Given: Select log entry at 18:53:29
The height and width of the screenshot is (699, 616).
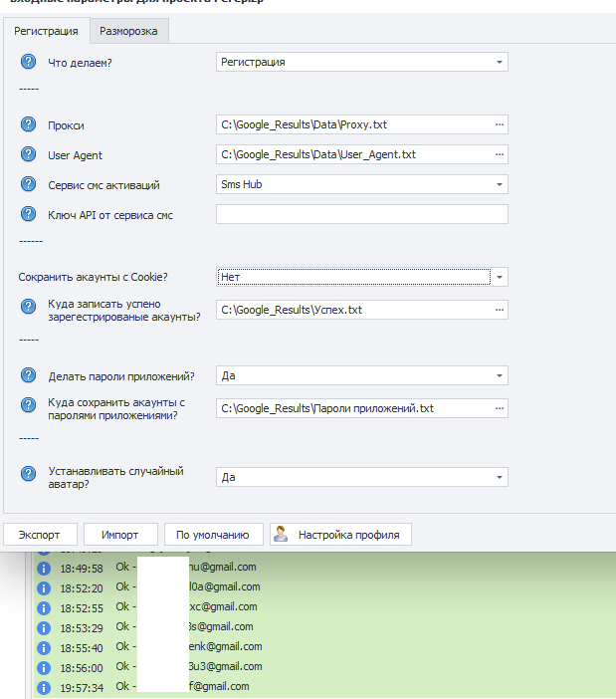Looking at the screenshot, I should coord(325,627).
